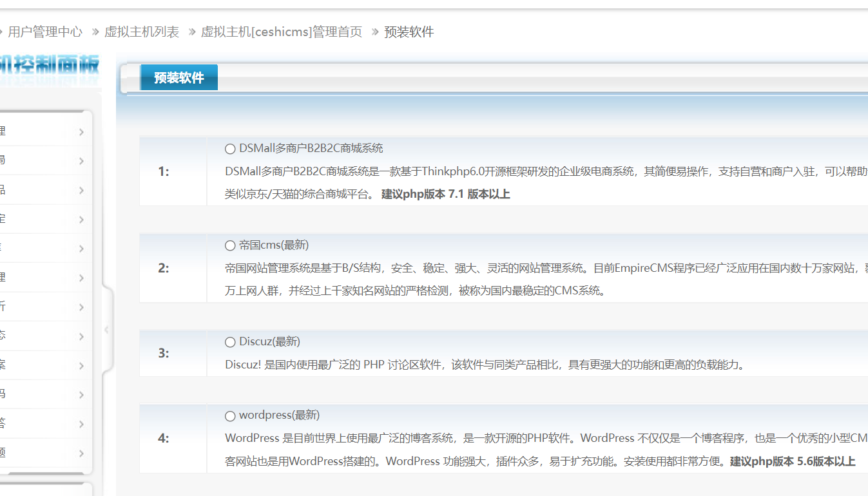Viewport: 868px width, 496px height.
Task: Click the chevron on the sidebar row ending 码
Action: tap(81, 394)
